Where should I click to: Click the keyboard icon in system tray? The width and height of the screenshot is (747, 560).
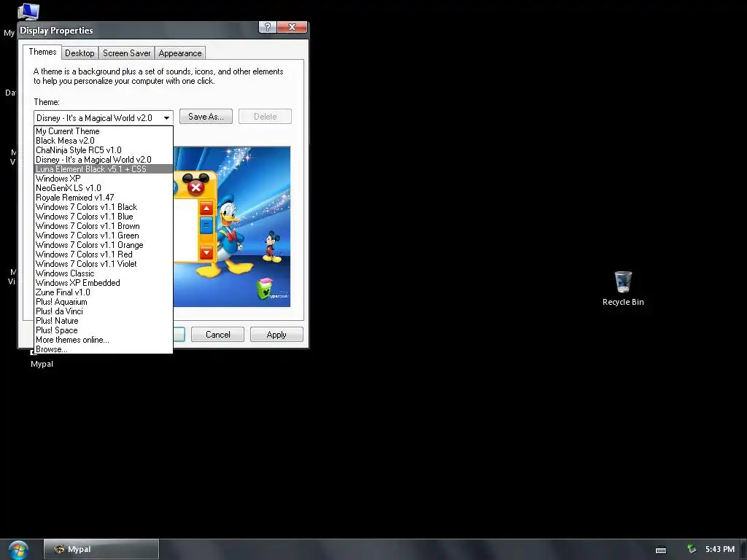click(x=661, y=550)
